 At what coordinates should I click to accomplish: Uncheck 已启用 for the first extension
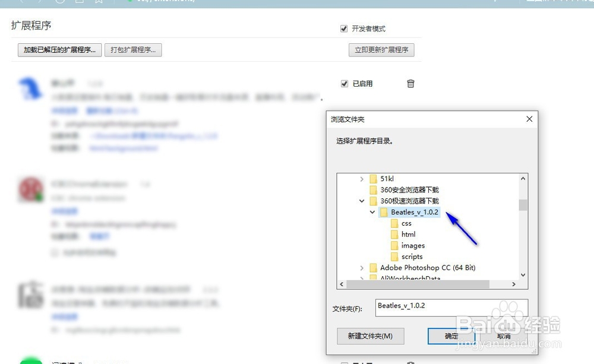(345, 84)
